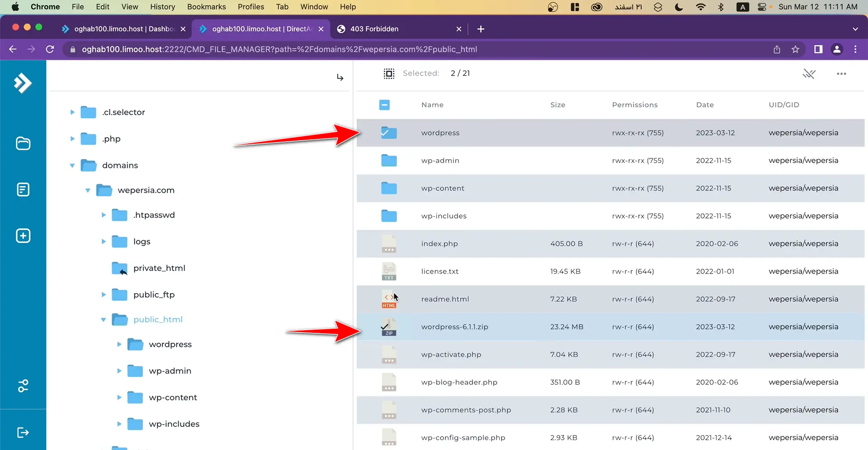868x450 pixels.
Task: Collapse the public_html tree folder
Action: pos(104,320)
